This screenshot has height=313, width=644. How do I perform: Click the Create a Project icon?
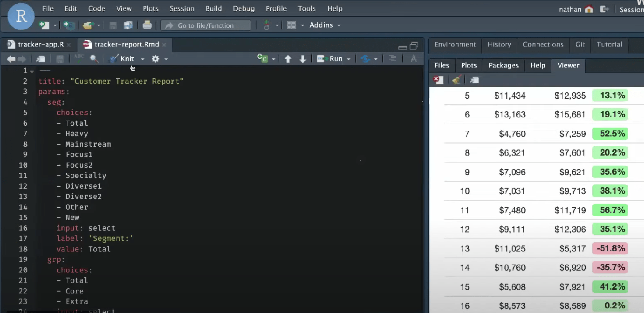tap(69, 25)
